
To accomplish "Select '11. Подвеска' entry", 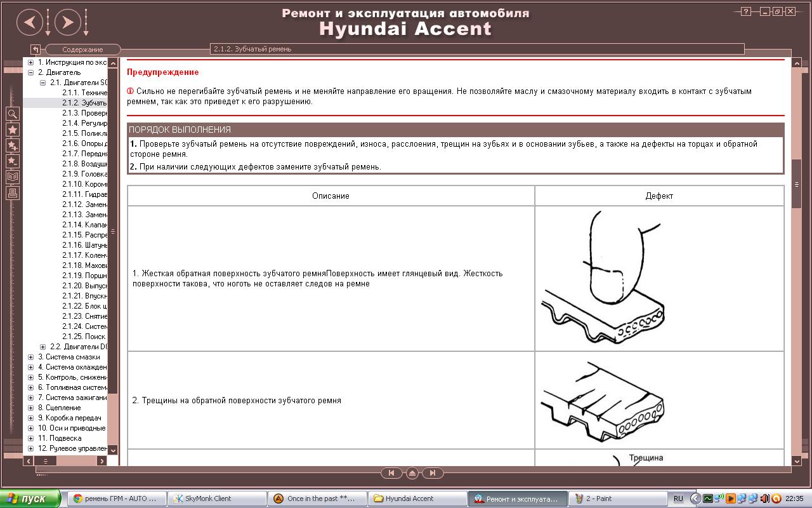I will (x=60, y=438).
